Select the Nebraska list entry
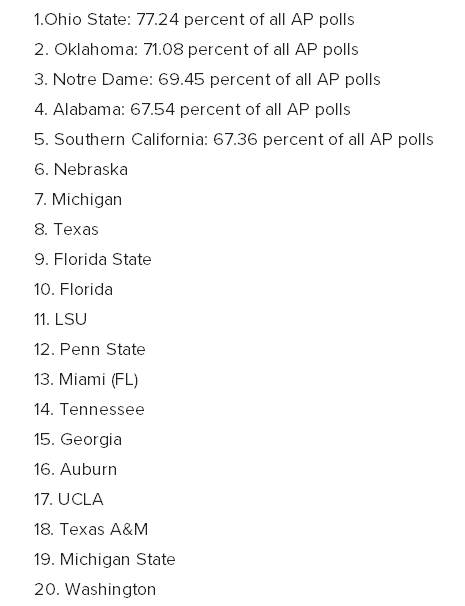465x606 pixels. pyautogui.click(x=81, y=169)
